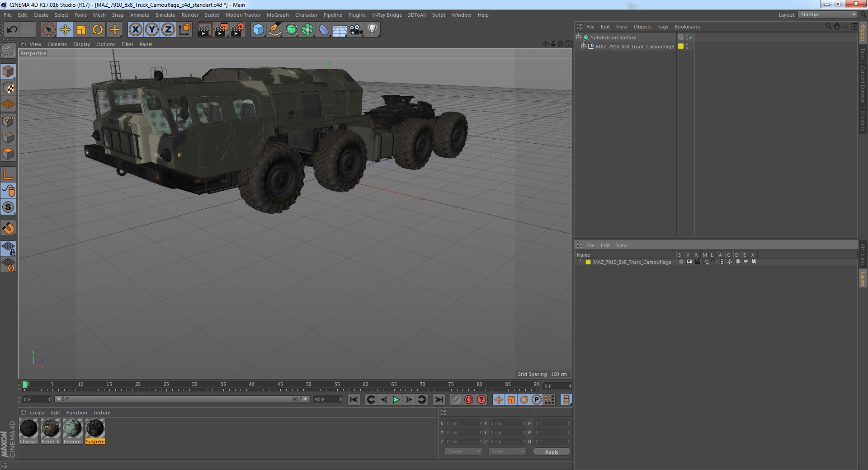868x470 pixels.
Task: Click the layer yellow color swatch
Action: (588, 262)
